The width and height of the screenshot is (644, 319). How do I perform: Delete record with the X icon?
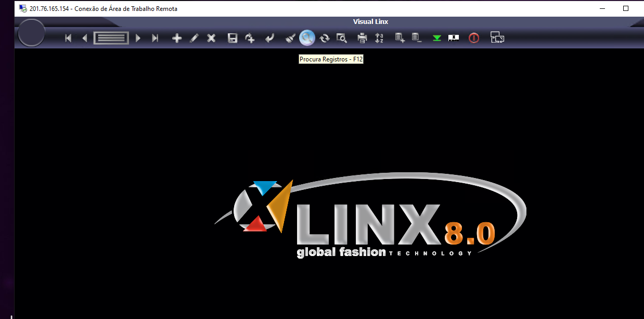tap(211, 38)
